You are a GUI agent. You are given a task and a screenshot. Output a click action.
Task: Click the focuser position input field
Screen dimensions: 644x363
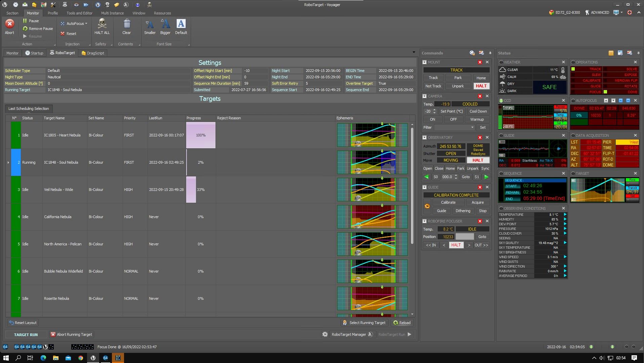[x=465, y=237]
